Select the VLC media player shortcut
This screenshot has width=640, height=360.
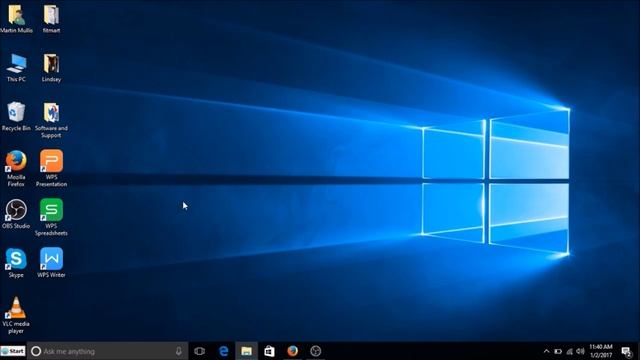(x=16, y=315)
